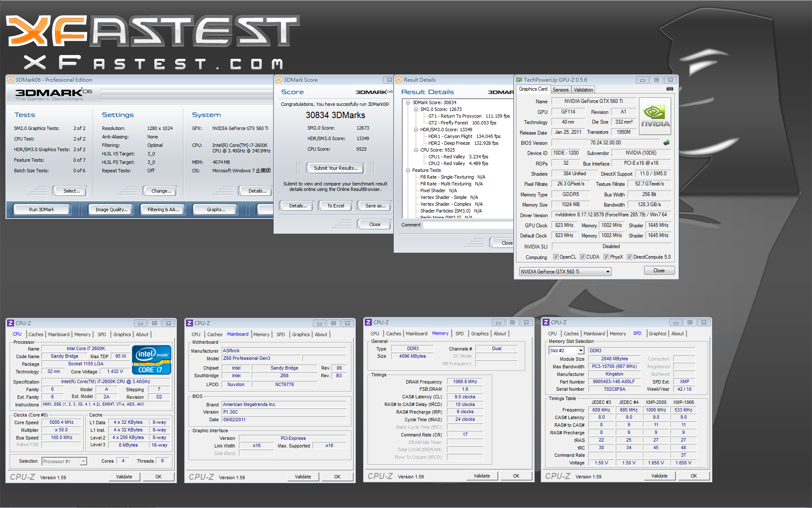Viewport: 812px width, 508px height.
Task: Toggle the CUDA checkbox in GPU-Z
Action: click(582, 257)
